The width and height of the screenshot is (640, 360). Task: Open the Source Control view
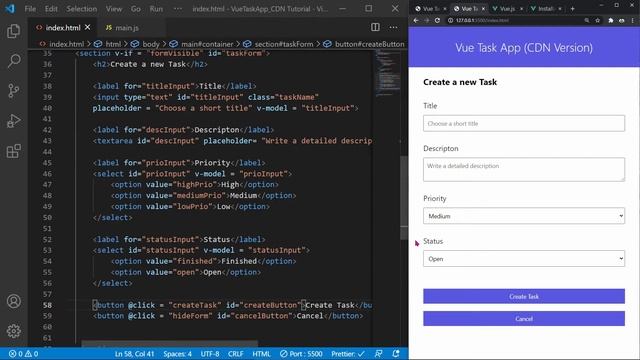(13, 91)
